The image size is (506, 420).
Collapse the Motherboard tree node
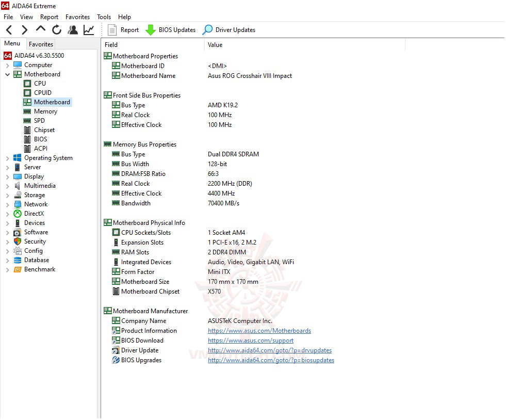[7, 75]
